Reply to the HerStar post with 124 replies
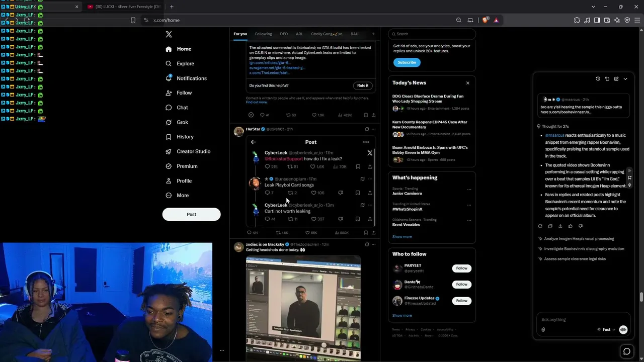 click(252, 233)
